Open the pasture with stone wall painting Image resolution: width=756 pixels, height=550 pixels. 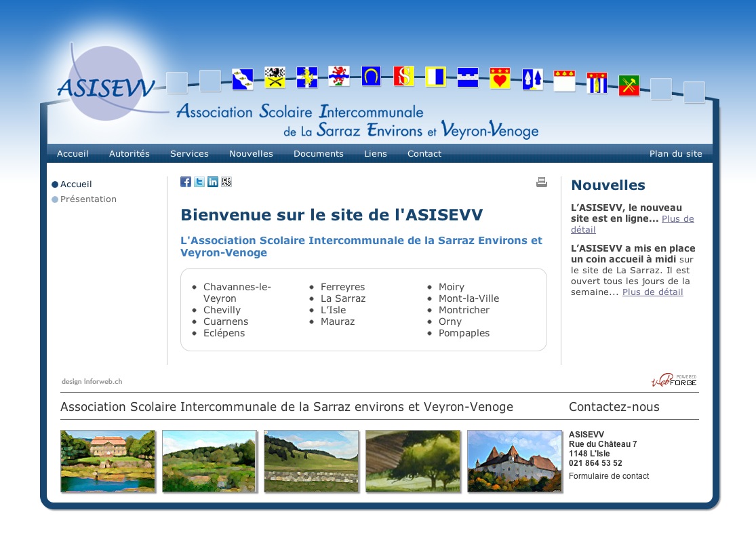coord(311,461)
